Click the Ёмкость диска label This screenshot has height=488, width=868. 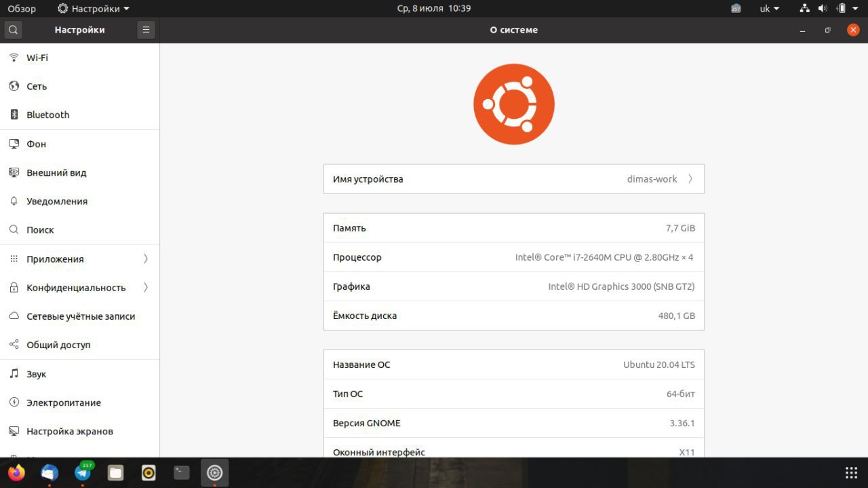click(365, 316)
